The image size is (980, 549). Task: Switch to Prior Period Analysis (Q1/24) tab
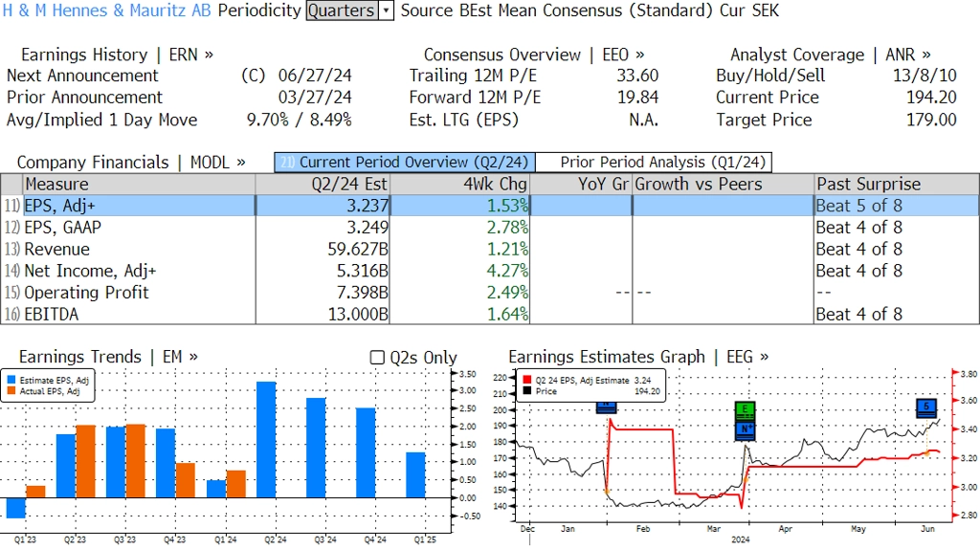point(655,163)
